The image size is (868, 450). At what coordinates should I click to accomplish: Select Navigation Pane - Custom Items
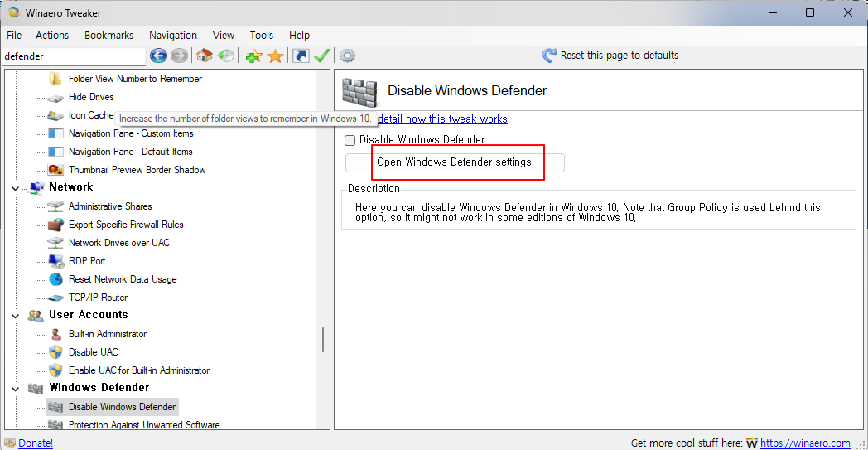131,133
